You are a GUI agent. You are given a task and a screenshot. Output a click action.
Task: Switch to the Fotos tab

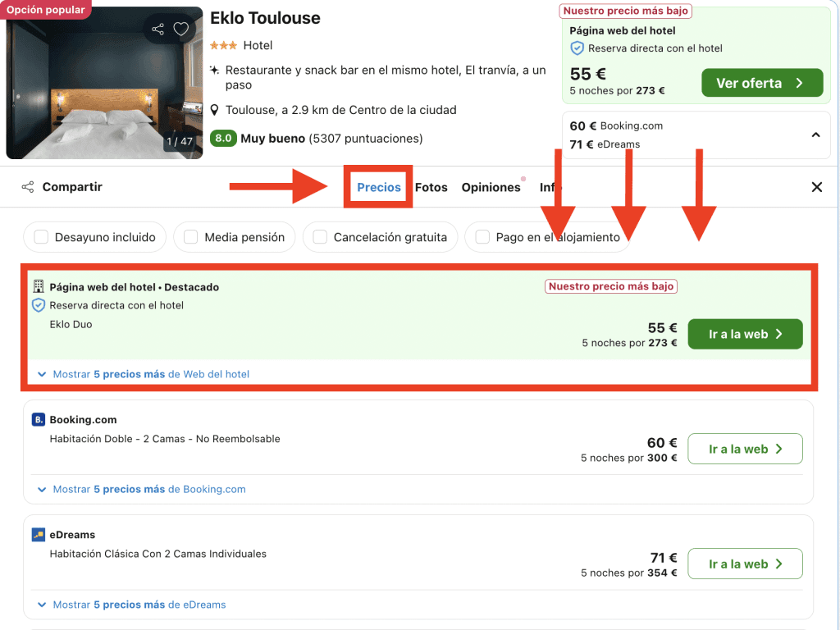(x=431, y=187)
